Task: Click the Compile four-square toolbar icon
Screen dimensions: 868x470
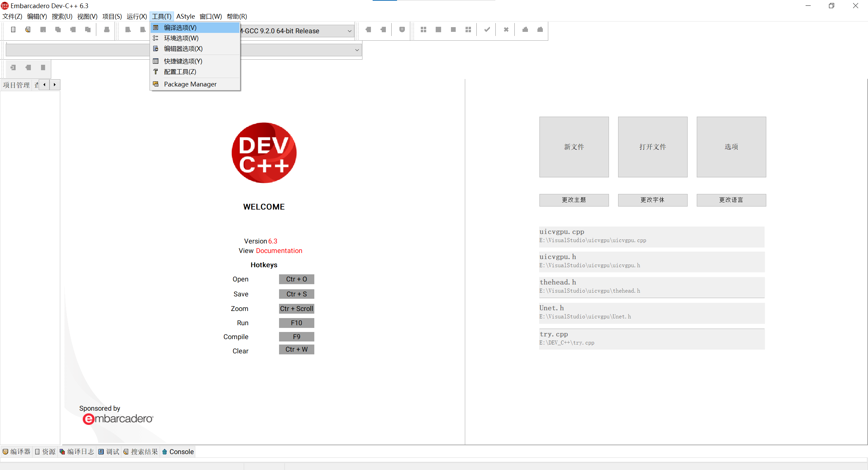Action: (x=423, y=30)
